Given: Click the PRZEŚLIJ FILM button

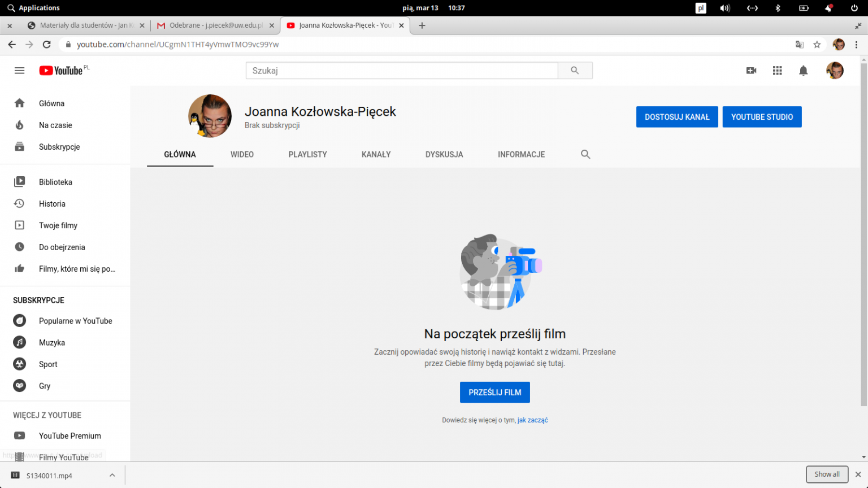Looking at the screenshot, I should [494, 393].
